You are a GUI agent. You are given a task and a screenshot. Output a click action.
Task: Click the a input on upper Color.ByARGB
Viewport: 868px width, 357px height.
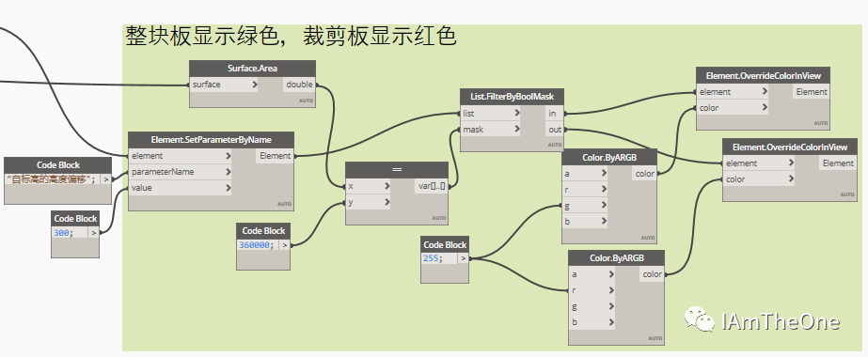click(585, 174)
